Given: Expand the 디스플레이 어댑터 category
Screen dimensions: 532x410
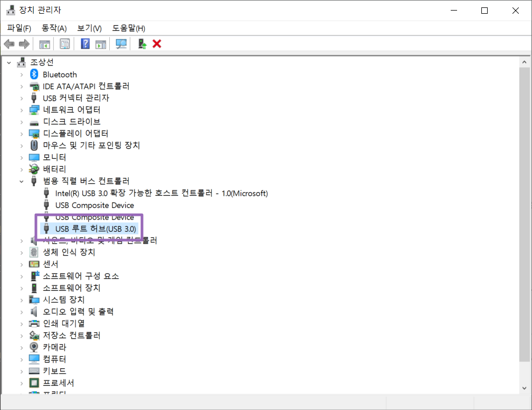Looking at the screenshot, I should [x=22, y=134].
